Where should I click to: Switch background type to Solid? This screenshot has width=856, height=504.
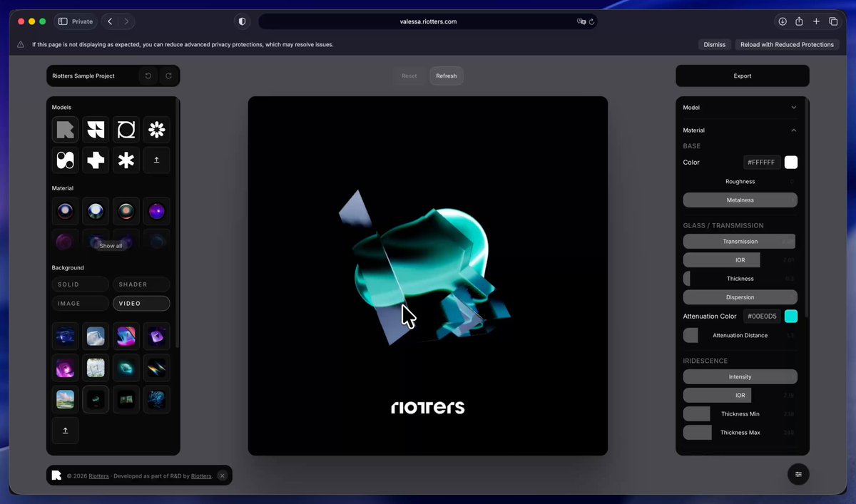tap(81, 284)
